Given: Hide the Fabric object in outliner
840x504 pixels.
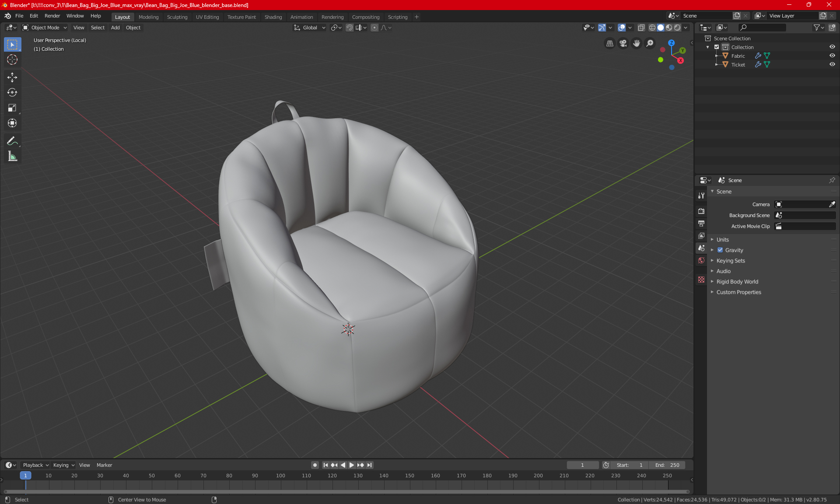Looking at the screenshot, I should coord(832,56).
